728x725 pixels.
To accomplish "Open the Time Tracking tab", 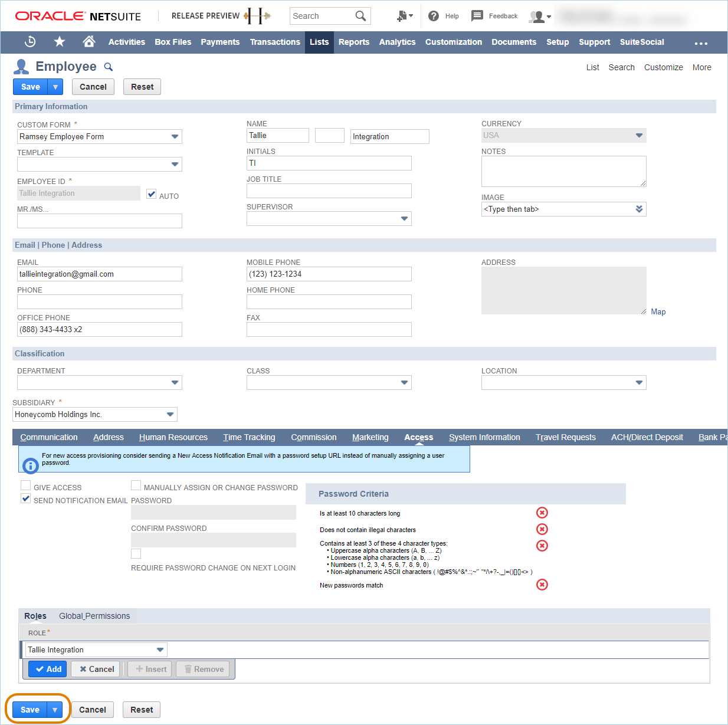I will [249, 437].
